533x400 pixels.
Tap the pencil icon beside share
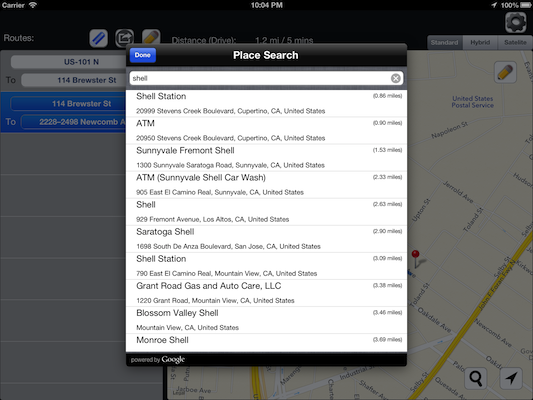[151, 36]
